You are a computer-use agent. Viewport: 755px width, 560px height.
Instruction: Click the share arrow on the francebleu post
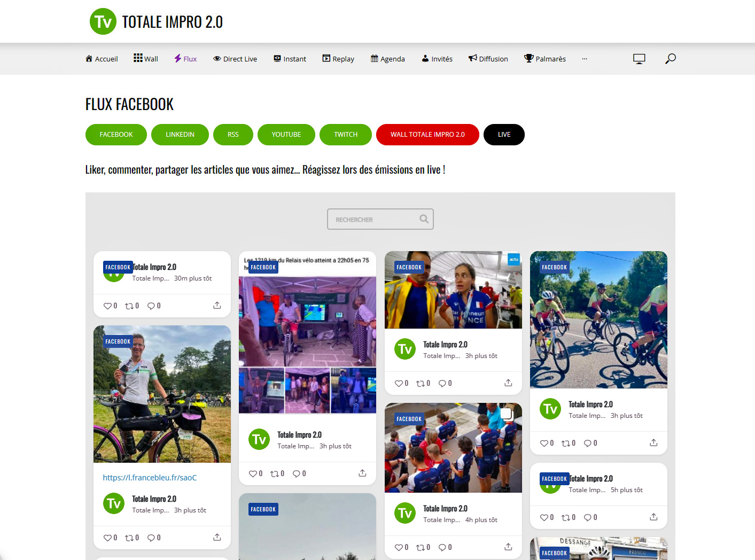216,537
